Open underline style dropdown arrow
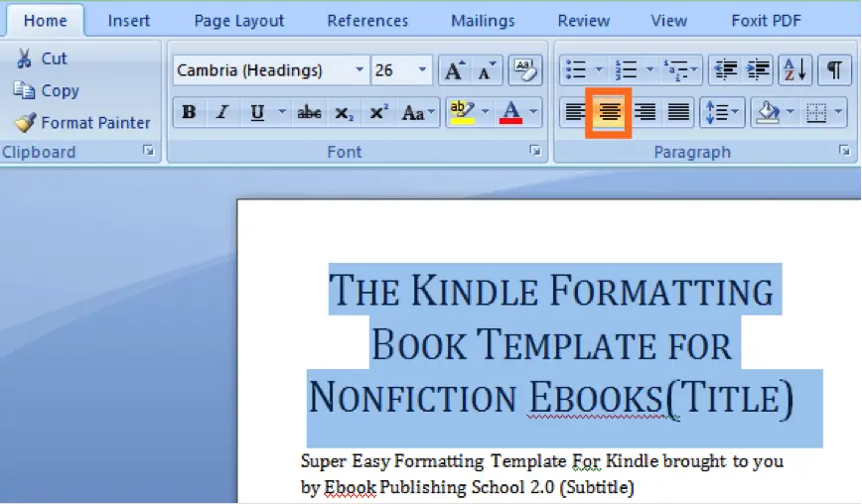Screen dimensions: 862x504 pyautogui.click(x=281, y=112)
